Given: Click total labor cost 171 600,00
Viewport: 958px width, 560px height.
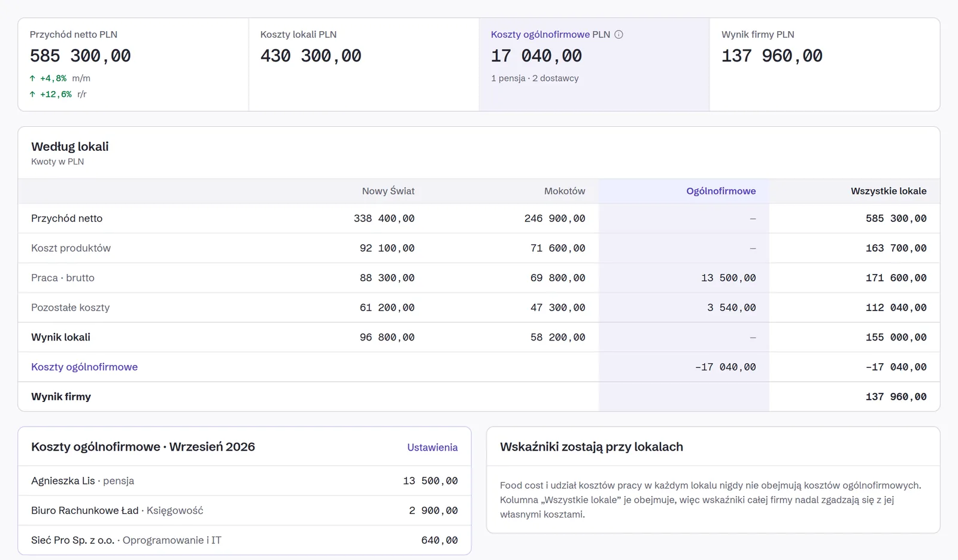Looking at the screenshot, I should click(x=896, y=278).
